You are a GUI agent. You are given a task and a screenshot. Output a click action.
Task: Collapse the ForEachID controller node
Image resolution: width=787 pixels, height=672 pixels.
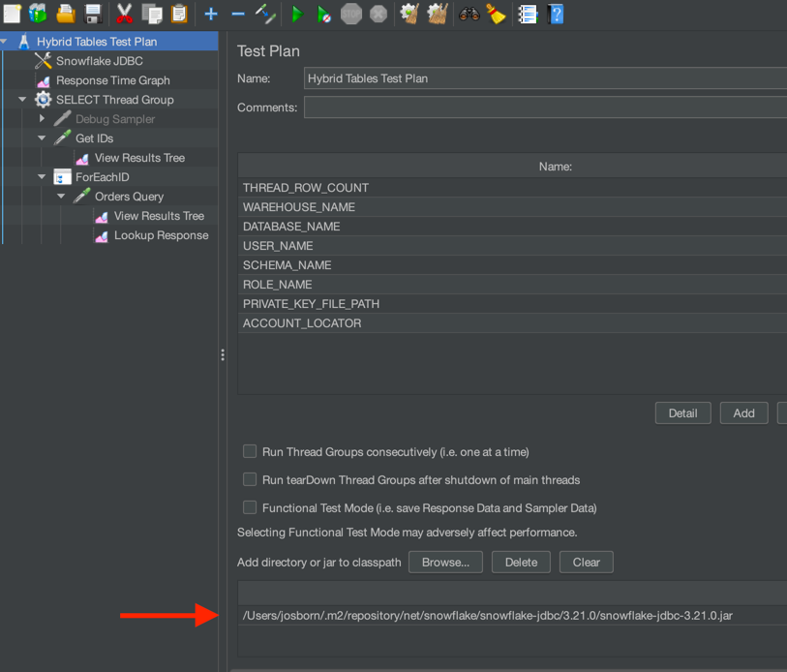[42, 177]
